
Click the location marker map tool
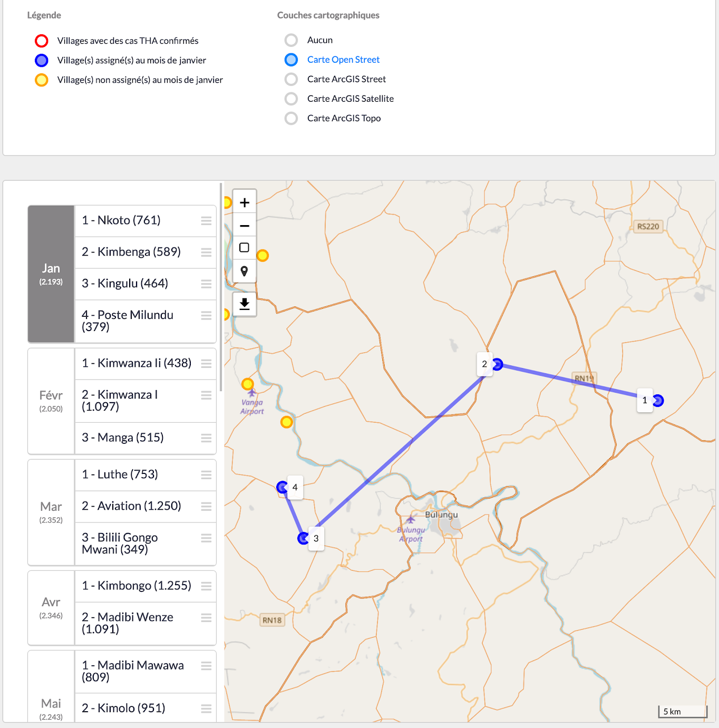tap(244, 271)
